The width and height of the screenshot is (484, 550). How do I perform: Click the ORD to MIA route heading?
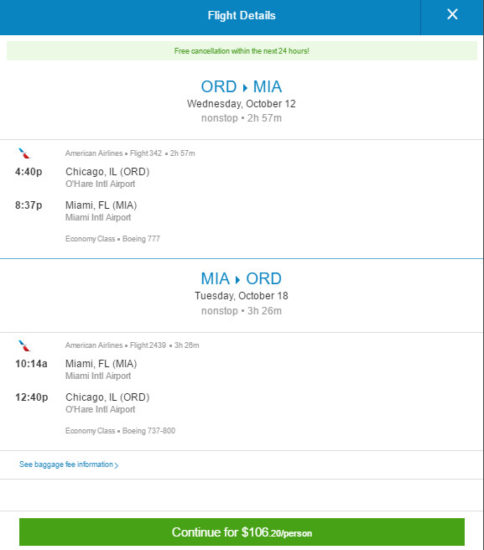[x=241, y=87]
